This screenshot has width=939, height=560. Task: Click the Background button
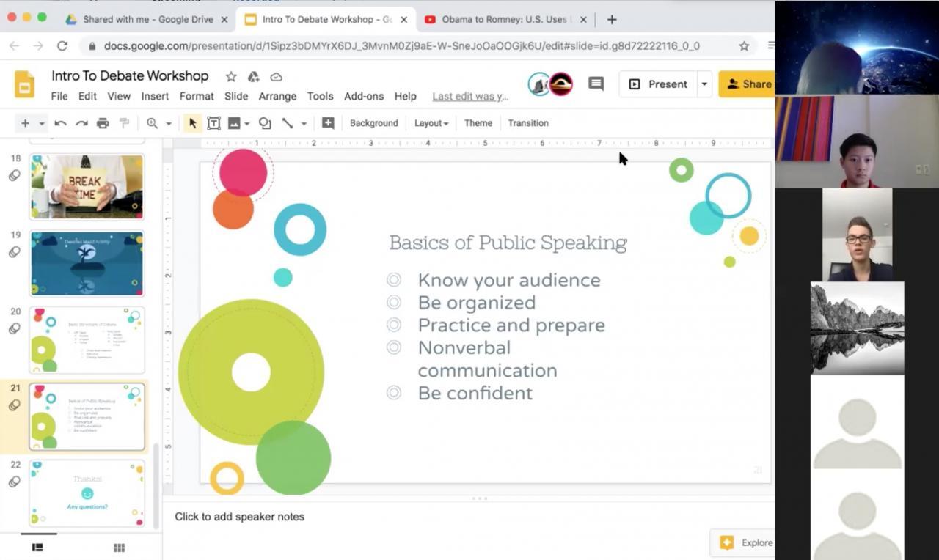(374, 123)
